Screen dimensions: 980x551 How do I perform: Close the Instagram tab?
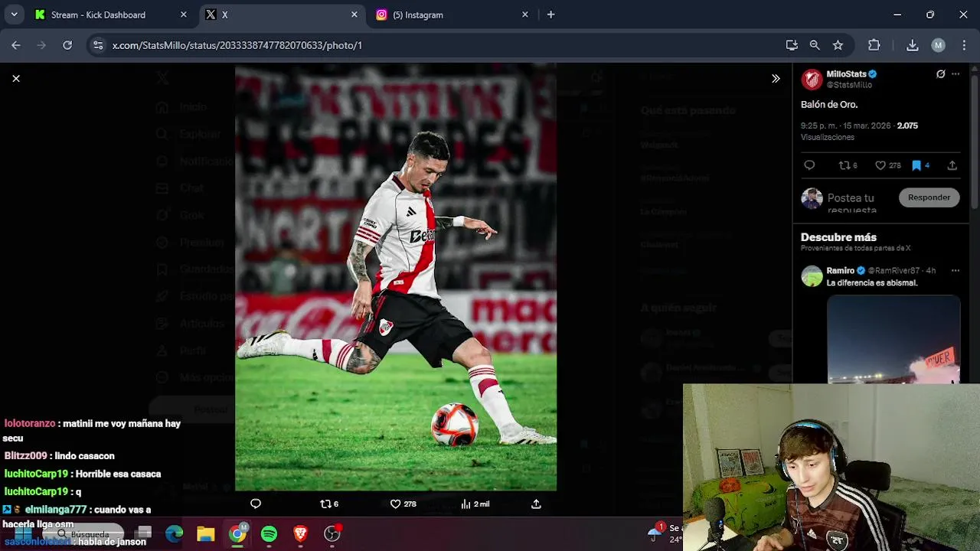click(525, 15)
